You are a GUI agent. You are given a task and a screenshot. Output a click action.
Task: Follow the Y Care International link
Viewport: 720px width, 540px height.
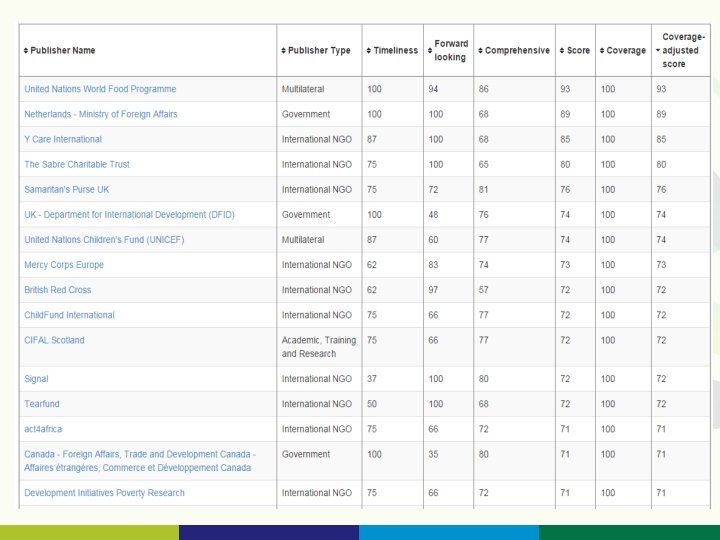pos(63,139)
